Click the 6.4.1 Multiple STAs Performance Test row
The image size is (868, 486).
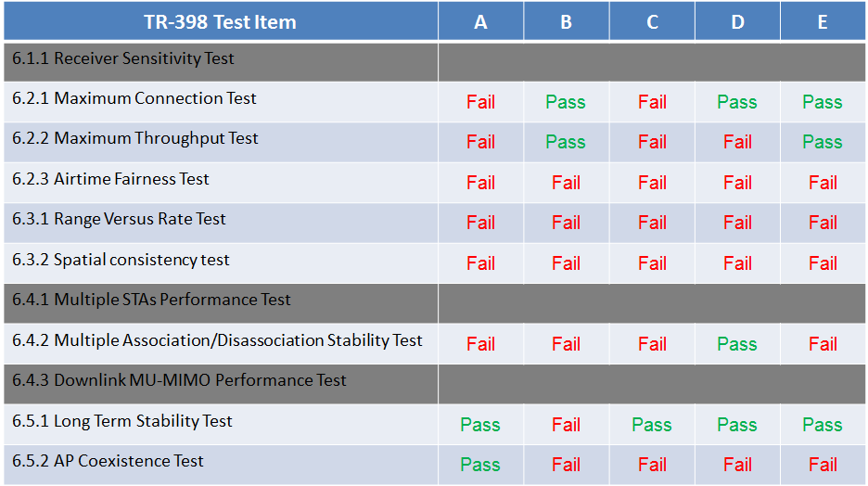tap(435, 303)
